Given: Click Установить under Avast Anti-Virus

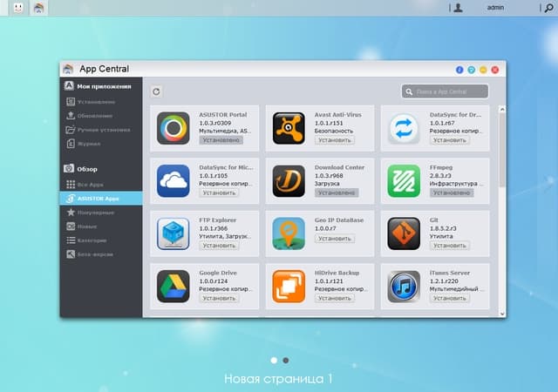Looking at the screenshot, I should [x=334, y=140].
